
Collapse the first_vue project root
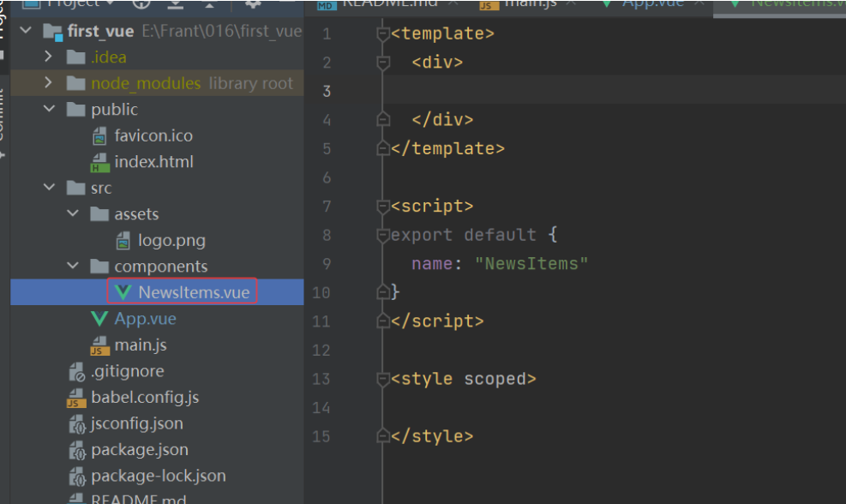[26, 30]
